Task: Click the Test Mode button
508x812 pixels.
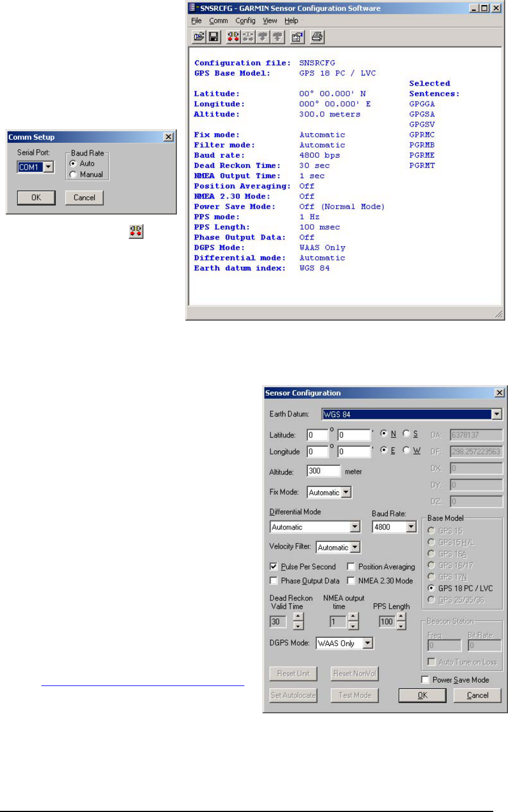Action: [x=354, y=695]
